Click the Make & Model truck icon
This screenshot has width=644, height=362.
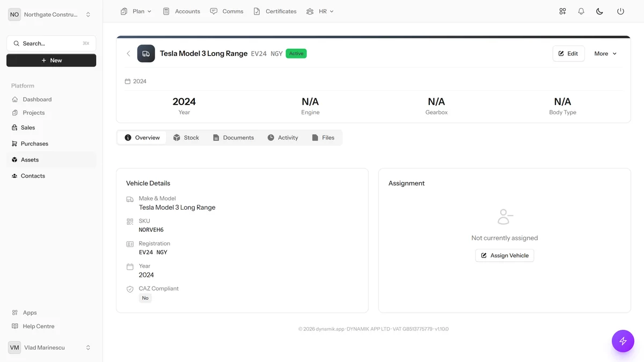[x=130, y=199]
